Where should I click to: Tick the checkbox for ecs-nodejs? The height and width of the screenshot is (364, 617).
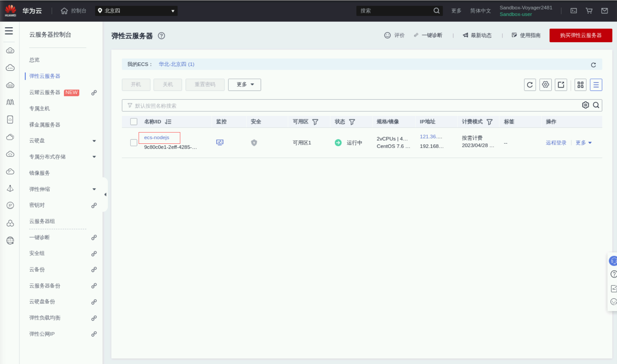tap(134, 143)
